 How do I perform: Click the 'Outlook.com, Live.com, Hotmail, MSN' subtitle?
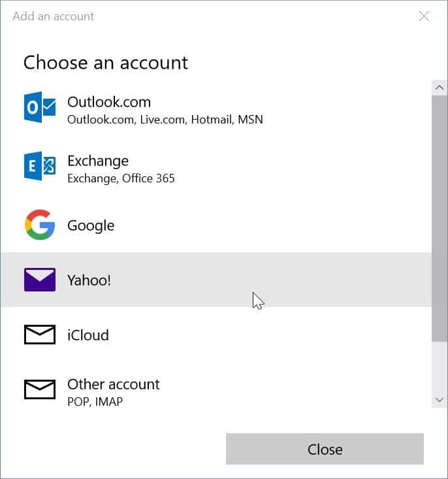(x=165, y=120)
